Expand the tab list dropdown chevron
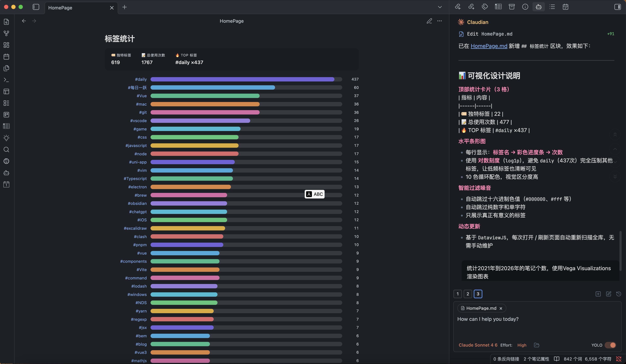Image resolution: width=626 pixels, height=364 pixels. (440, 7)
